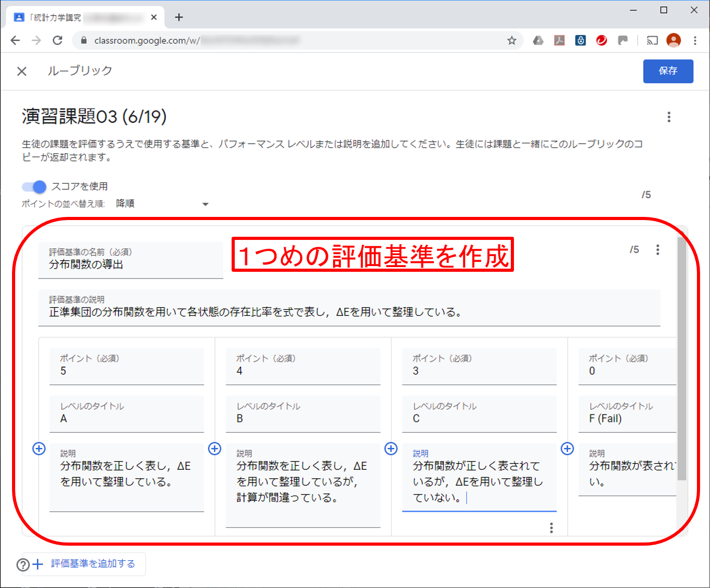This screenshot has width=710, height=588.
Task: Add a level between C and F
Action: tap(567, 448)
